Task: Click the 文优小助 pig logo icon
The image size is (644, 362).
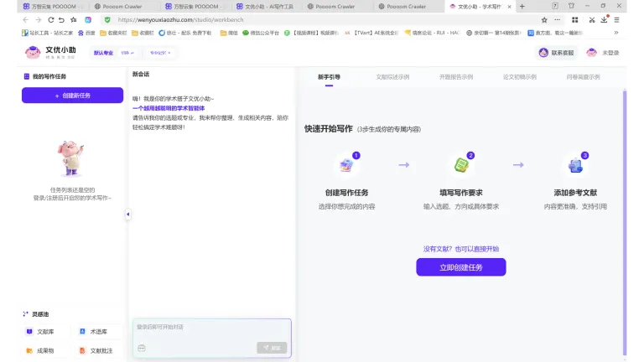Action: 33,53
